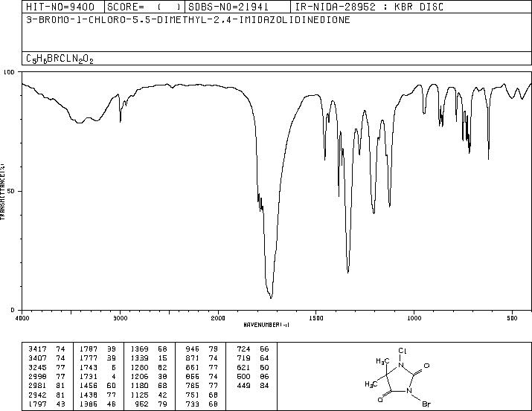532x411 pixels.
Task: Select peak value 1339 in the table
Action: click(x=139, y=357)
